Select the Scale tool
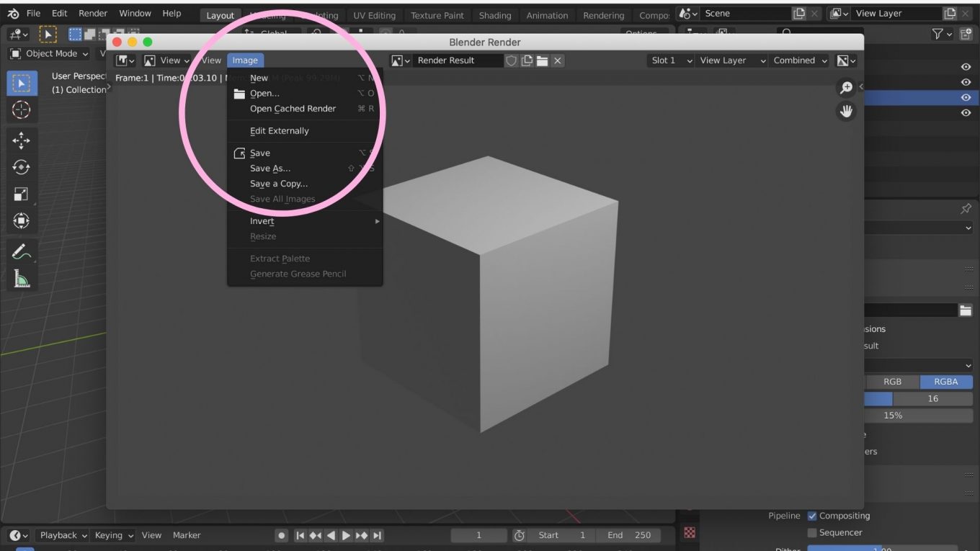Image resolution: width=980 pixels, height=551 pixels. point(22,193)
